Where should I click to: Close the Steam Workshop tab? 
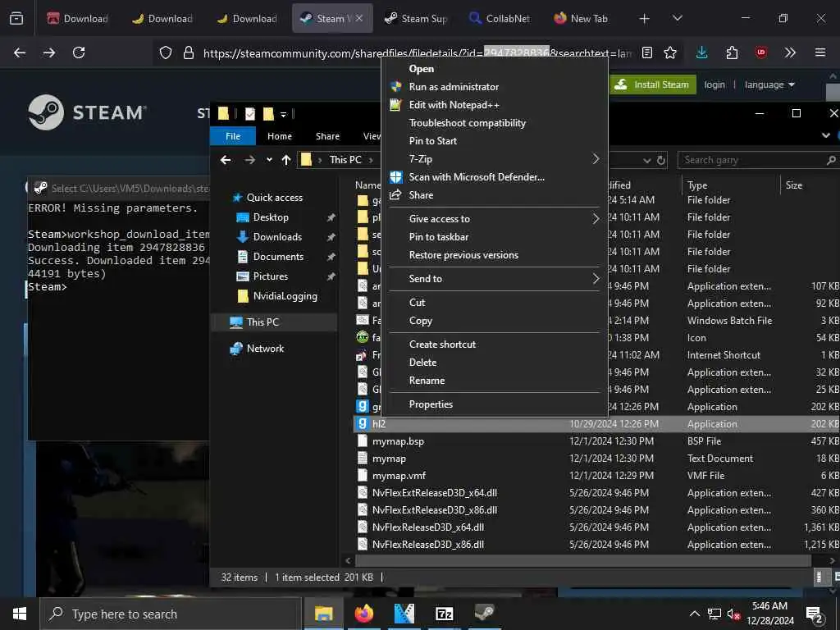359,18
